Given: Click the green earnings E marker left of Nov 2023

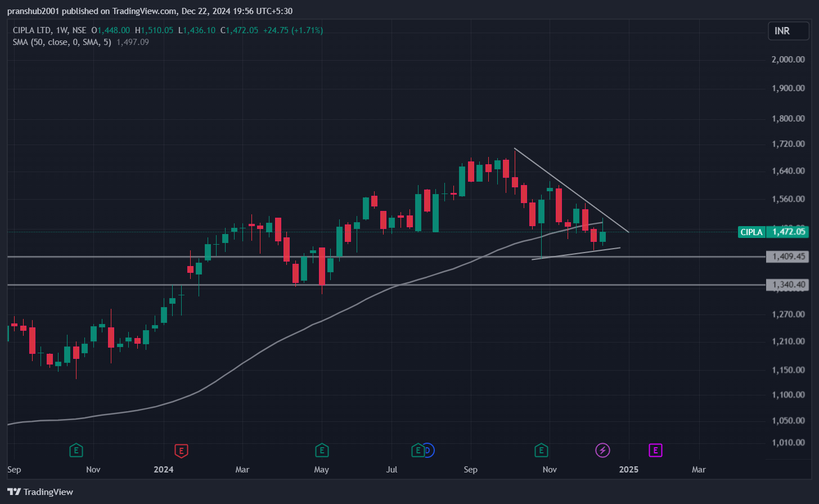Looking at the screenshot, I should coord(76,450).
